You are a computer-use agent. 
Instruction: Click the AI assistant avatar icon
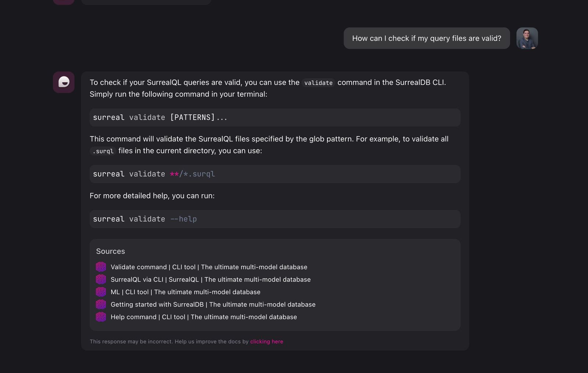[64, 82]
